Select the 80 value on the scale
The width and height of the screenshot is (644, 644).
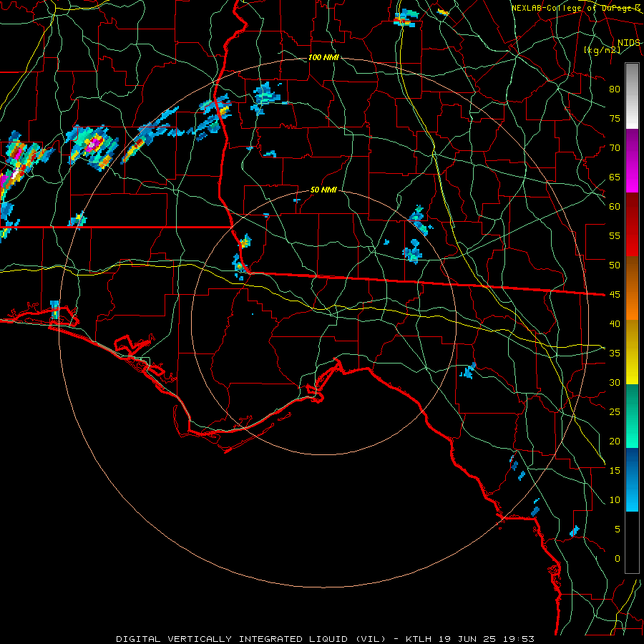(615, 89)
